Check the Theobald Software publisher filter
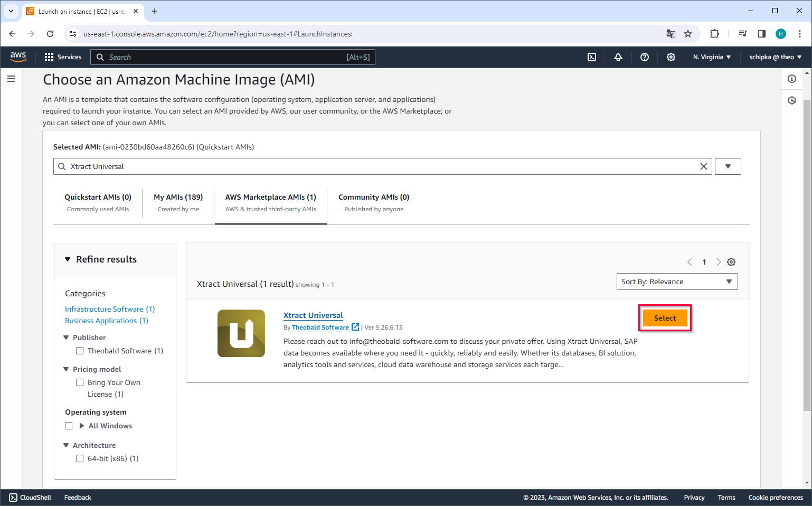 tap(80, 351)
